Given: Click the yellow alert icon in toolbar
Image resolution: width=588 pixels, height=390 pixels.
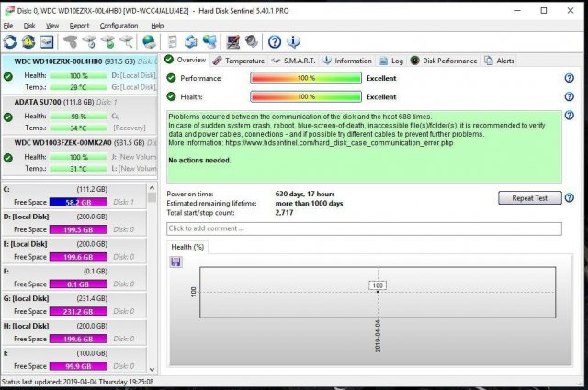Looking at the screenshot, I should point(29,42).
